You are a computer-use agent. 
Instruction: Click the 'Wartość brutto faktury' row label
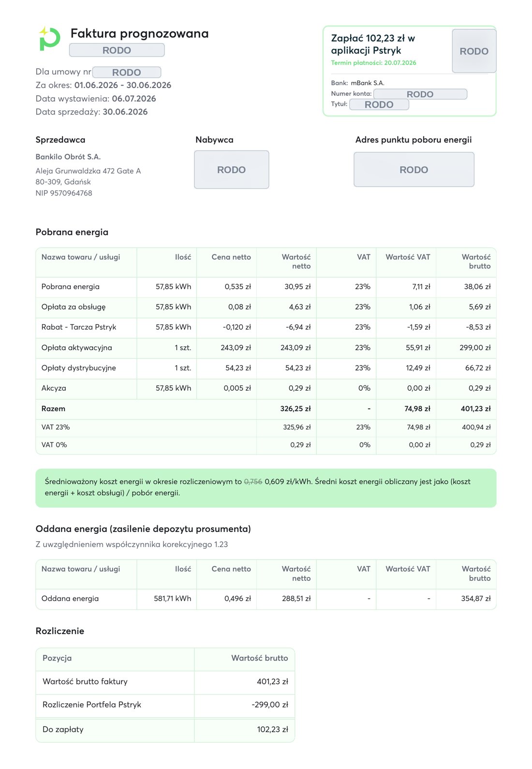coord(85,681)
